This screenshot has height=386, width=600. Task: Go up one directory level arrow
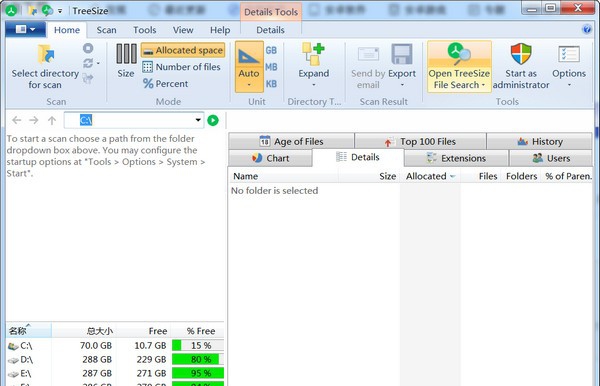tap(52, 121)
